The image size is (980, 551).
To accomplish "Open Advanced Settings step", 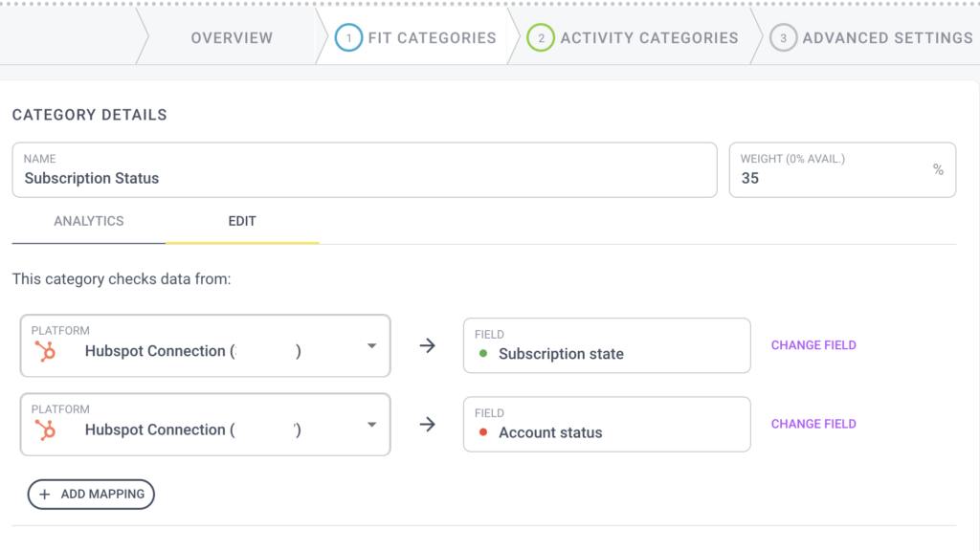I will (887, 38).
